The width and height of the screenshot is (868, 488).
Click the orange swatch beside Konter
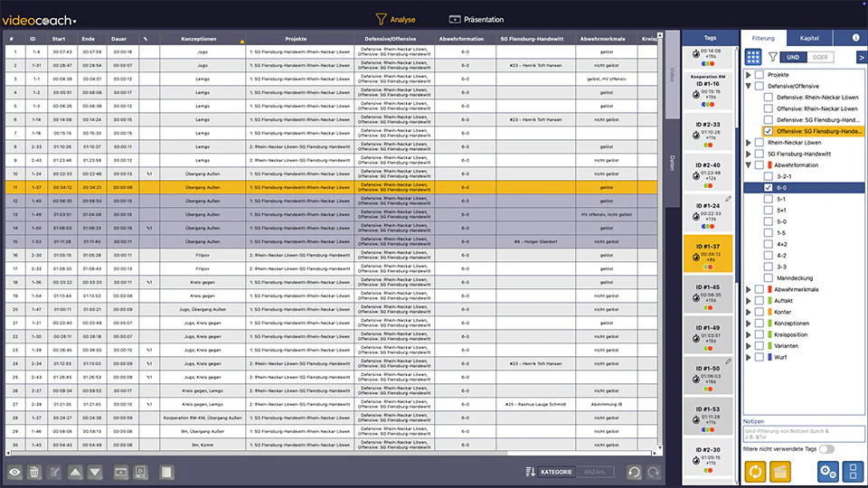(769, 312)
